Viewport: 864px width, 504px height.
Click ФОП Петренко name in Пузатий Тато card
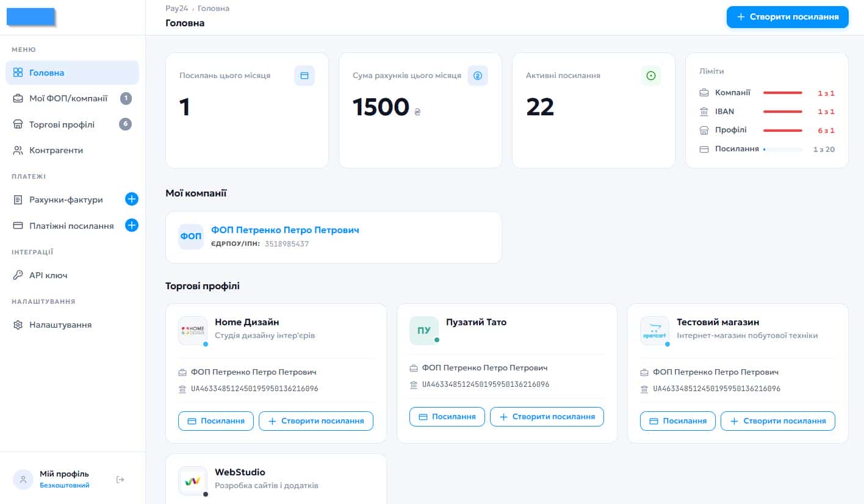coord(484,368)
